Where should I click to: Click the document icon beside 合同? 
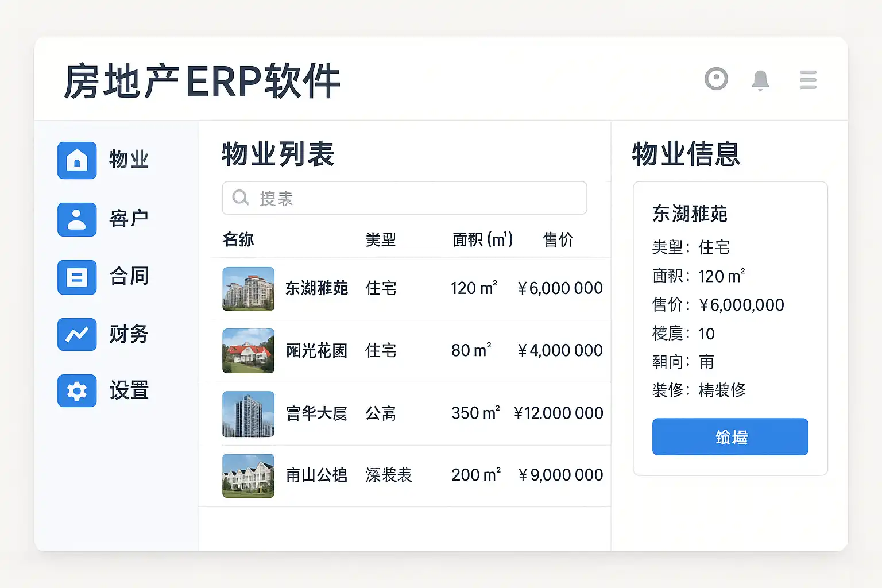pyautogui.click(x=77, y=277)
